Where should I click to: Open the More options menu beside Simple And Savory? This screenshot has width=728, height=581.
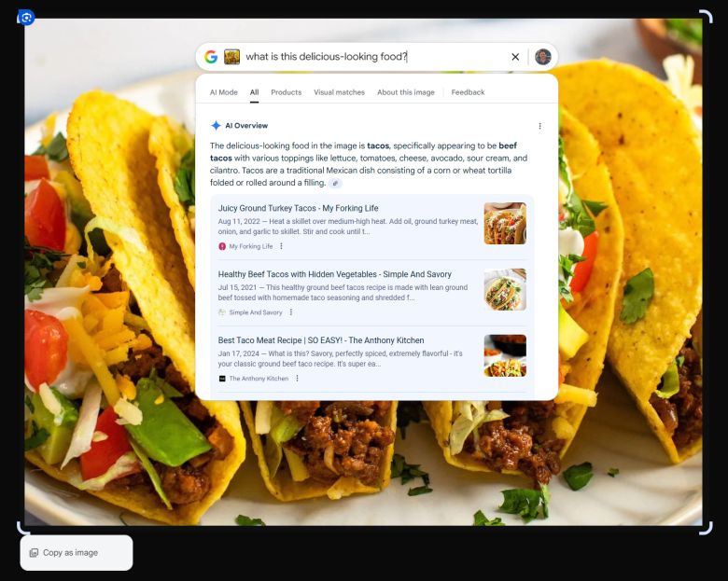pos(290,312)
